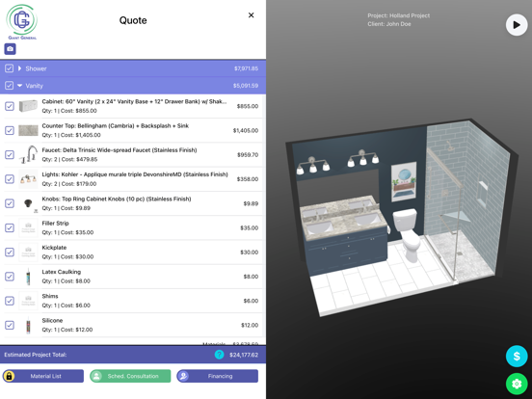Uncheck the Latex Caulking item

pos(10,277)
